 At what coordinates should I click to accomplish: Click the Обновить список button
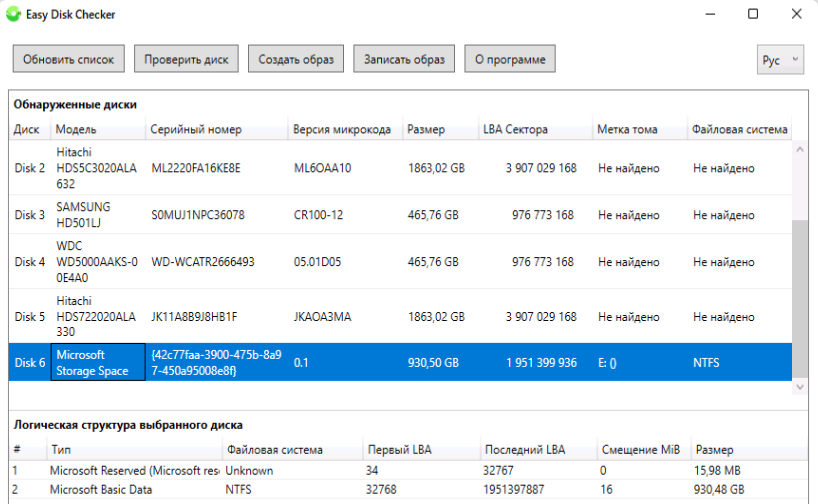68,59
